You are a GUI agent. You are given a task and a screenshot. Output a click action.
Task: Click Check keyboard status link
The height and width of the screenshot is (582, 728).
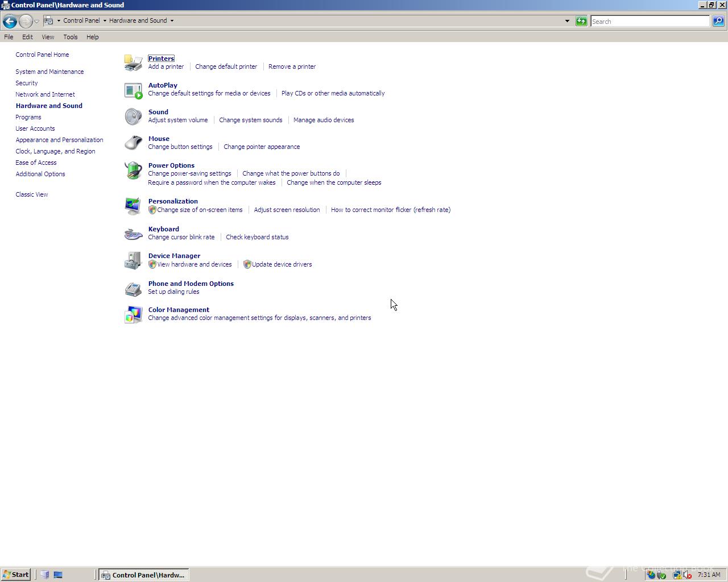click(x=257, y=237)
